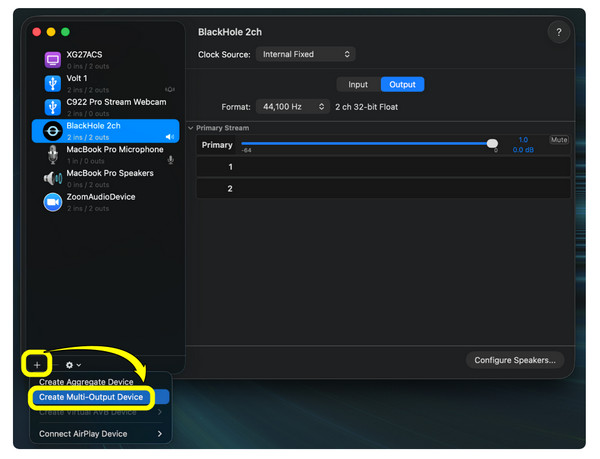Click the C922 Pro Stream Webcam USB icon
600x459 pixels.
(53, 107)
